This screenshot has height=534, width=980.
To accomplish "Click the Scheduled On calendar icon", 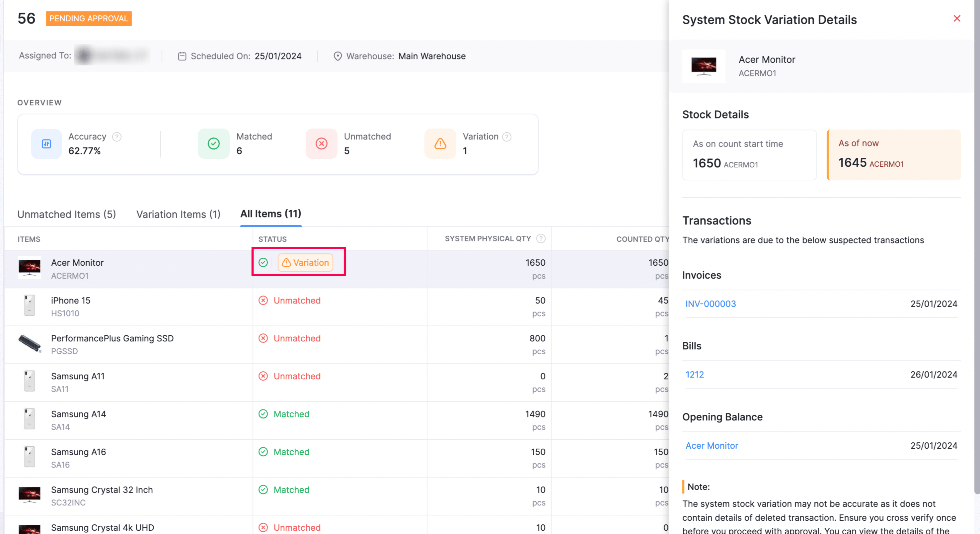I will 182,56.
